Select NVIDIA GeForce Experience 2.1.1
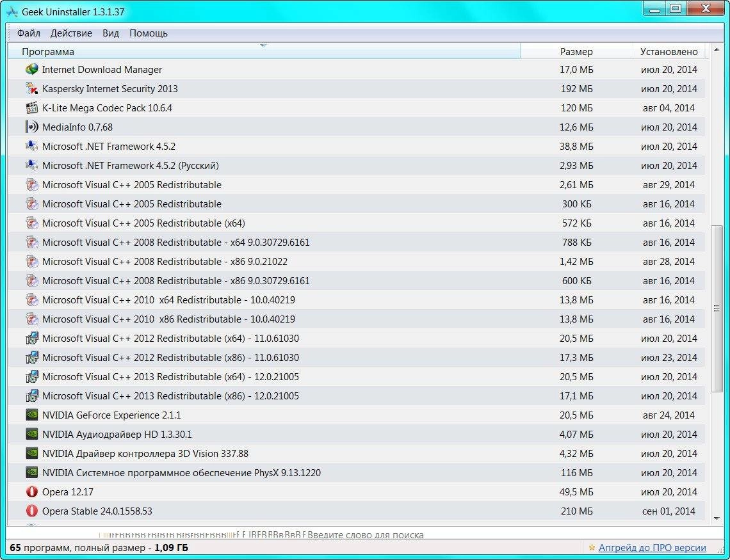 click(356, 415)
